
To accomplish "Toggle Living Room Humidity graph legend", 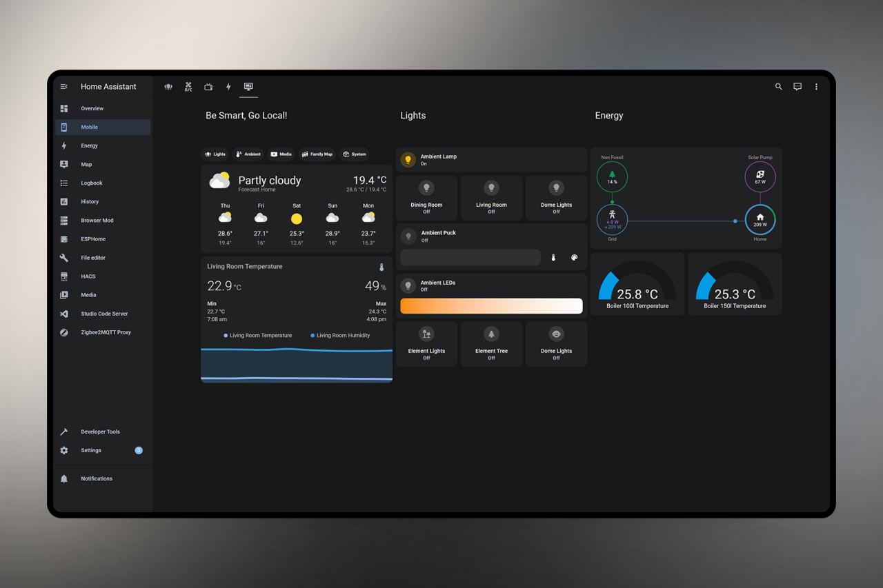I will (340, 336).
